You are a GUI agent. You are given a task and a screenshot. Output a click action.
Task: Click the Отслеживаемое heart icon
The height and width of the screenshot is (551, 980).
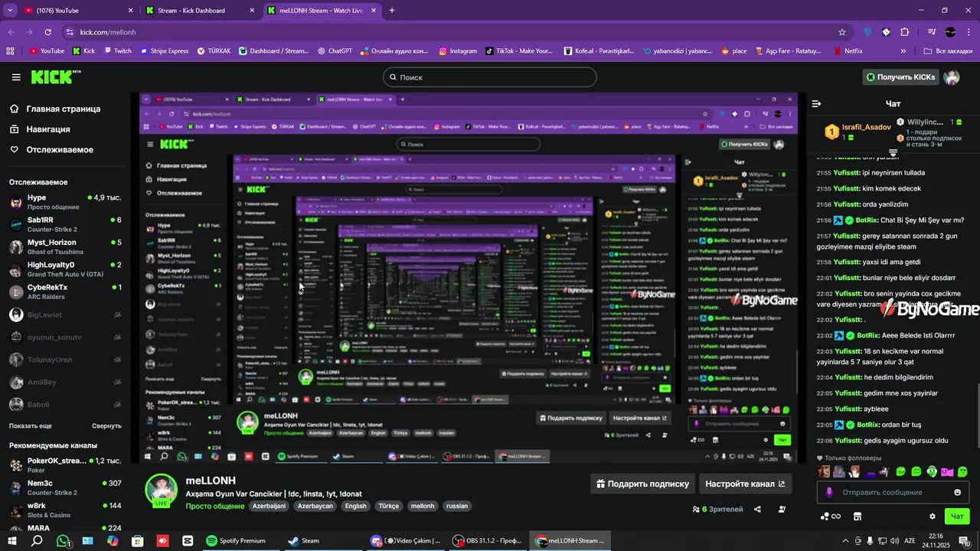pyautogui.click(x=15, y=150)
